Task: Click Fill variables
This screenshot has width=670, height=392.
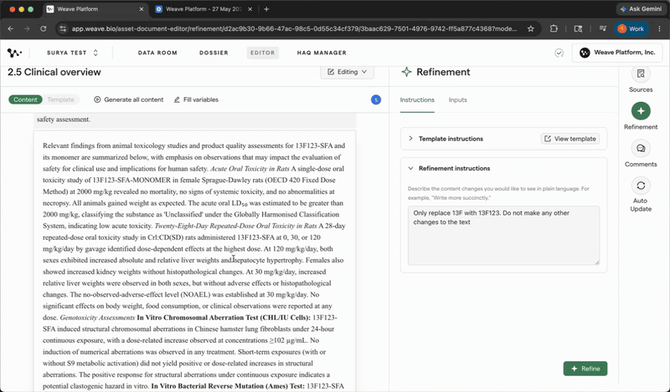Action: (196, 100)
